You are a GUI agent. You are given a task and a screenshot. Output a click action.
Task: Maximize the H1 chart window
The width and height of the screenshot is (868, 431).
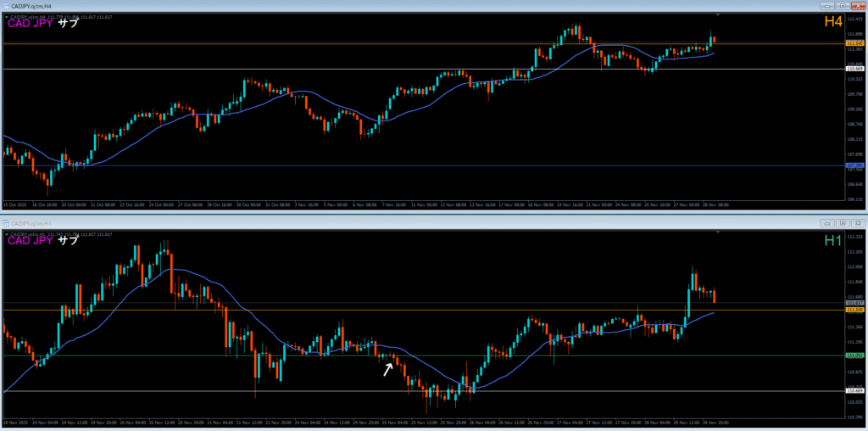click(x=841, y=223)
